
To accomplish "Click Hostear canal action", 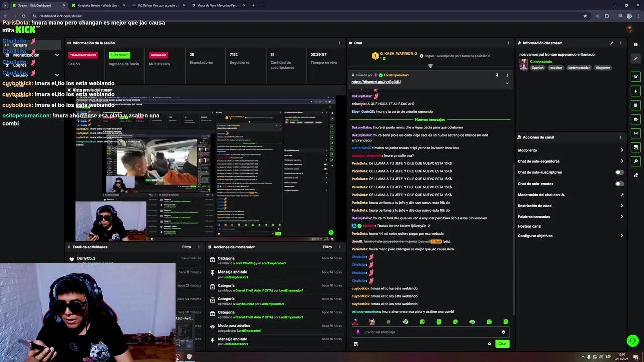I will click(x=529, y=226).
